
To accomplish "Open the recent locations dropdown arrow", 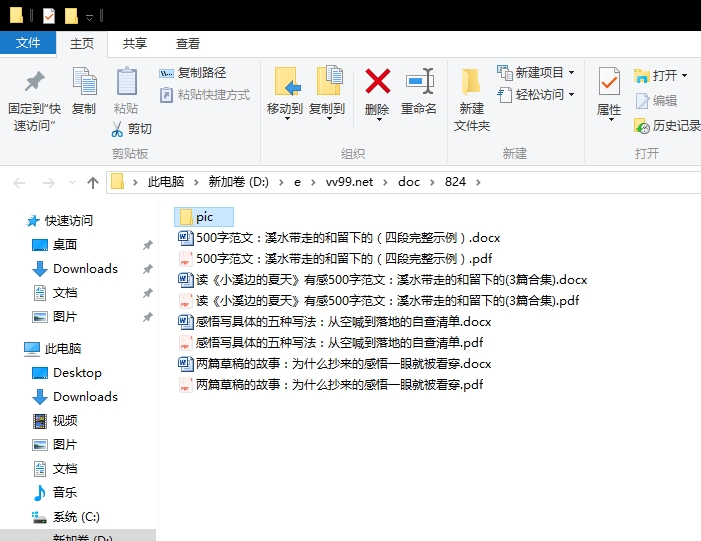I will [72, 182].
